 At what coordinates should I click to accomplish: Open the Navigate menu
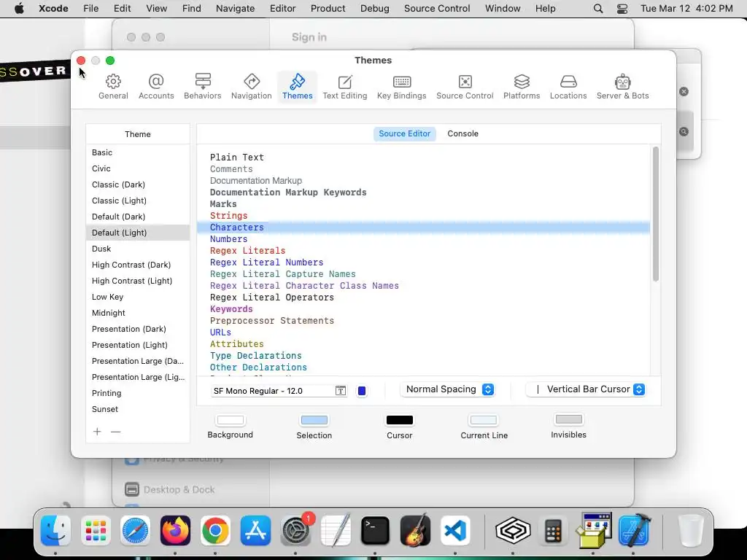236,9
